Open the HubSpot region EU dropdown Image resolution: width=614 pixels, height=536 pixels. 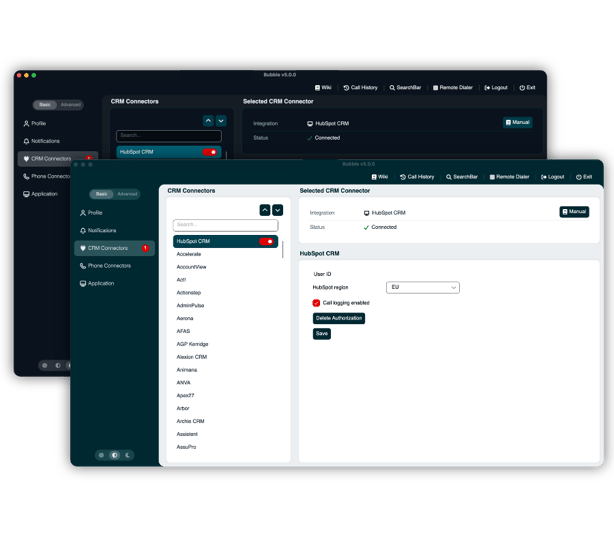pyautogui.click(x=423, y=287)
